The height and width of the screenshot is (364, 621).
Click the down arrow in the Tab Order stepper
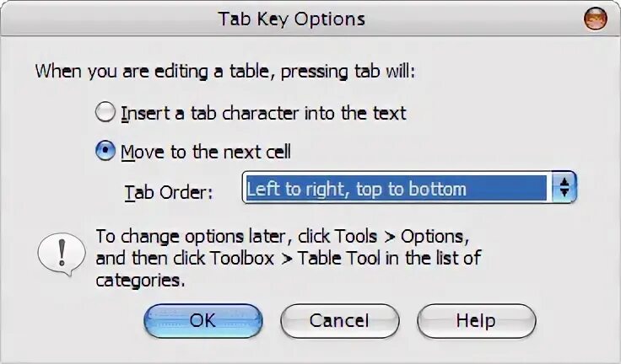click(564, 194)
